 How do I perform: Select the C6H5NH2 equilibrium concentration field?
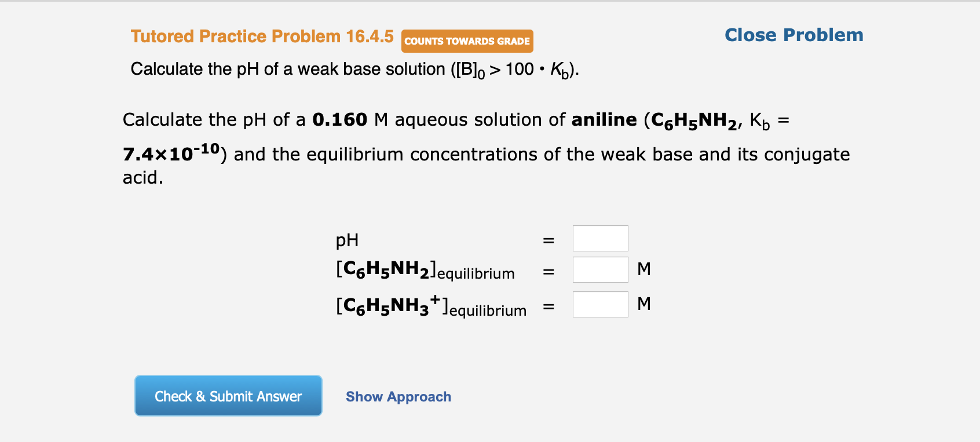[x=600, y=269]
